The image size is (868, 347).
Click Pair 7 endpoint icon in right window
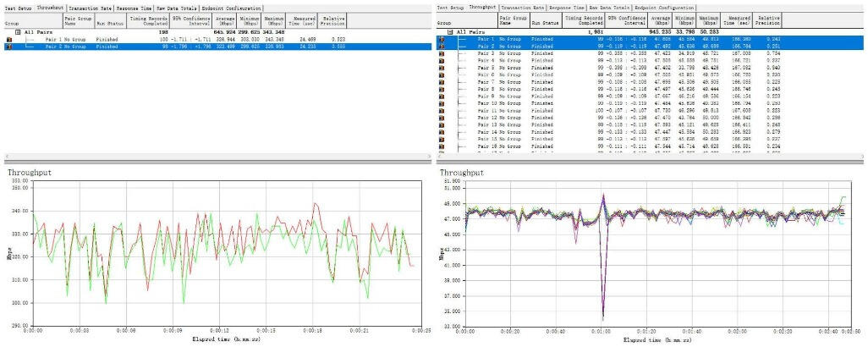[442, 81]
